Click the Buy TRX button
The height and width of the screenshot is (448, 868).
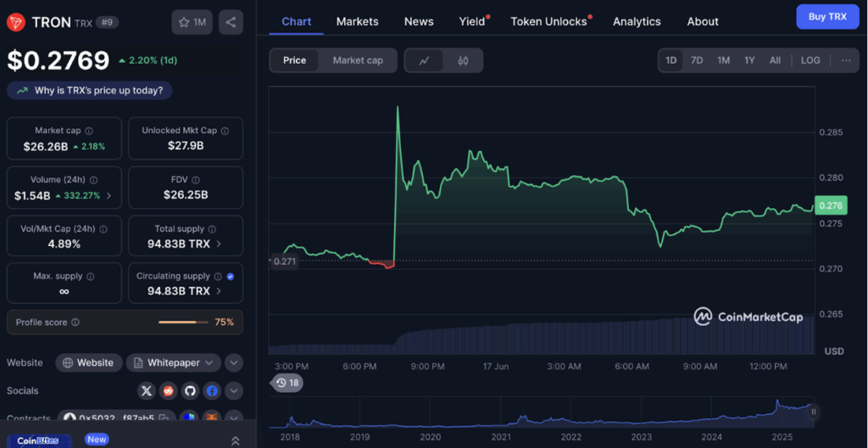pyautogui.click(x=827, y=16)
